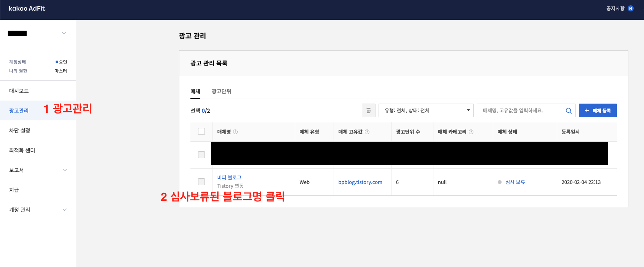Screen dimensions: 644x267
Task: Click the 심사 보류 status link
Action: (x=515, y=182)
